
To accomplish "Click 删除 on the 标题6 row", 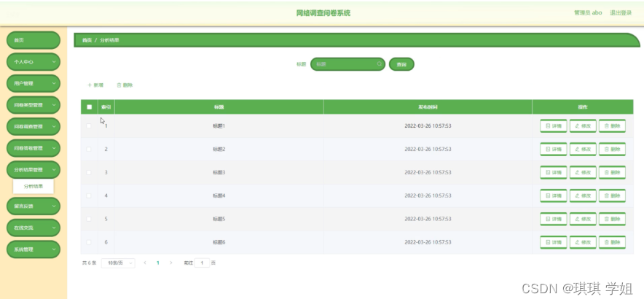I will point(612,242).
